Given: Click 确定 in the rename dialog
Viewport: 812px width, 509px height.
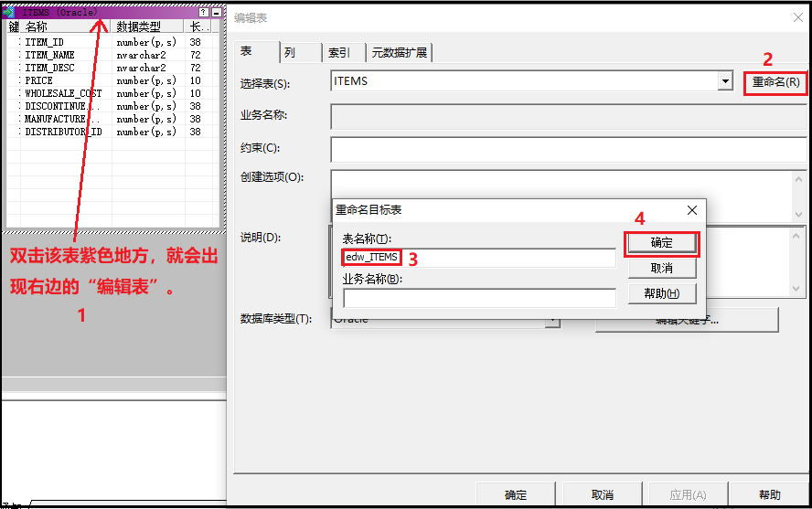Looking at the screenshot, I should (662, 242).
